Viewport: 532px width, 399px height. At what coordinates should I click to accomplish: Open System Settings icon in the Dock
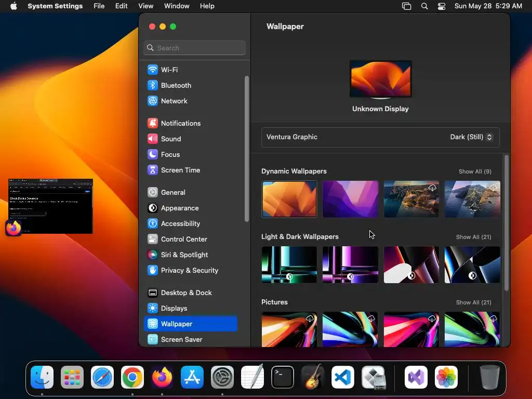pyautogui.click(x=222, y=377)
